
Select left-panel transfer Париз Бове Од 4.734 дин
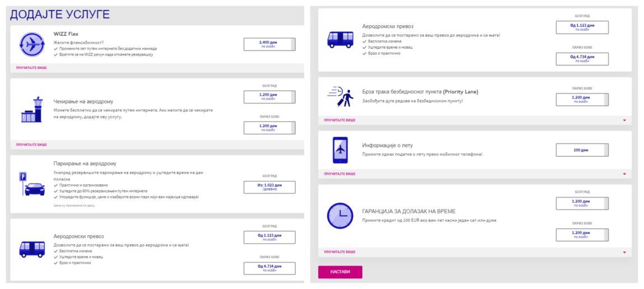(269, 268)
